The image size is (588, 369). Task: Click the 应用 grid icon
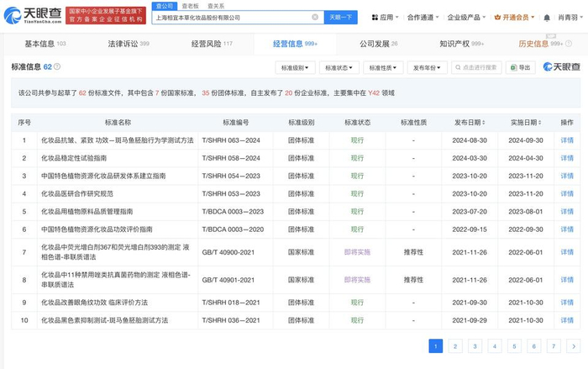pos(374,17)
